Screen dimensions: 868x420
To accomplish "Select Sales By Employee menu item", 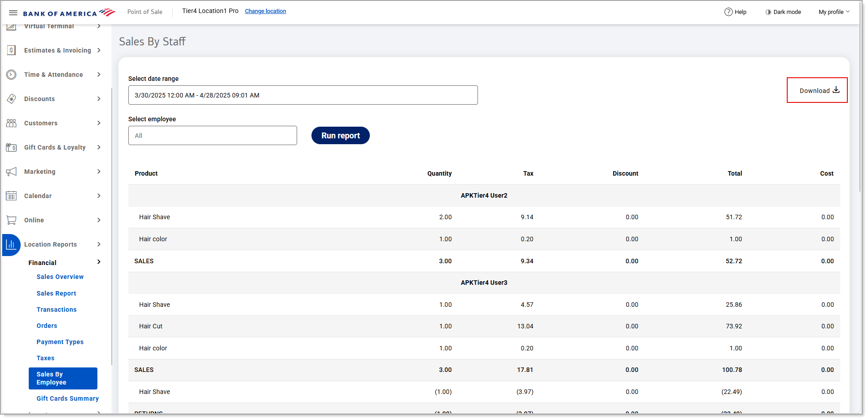I will (63, 378).
